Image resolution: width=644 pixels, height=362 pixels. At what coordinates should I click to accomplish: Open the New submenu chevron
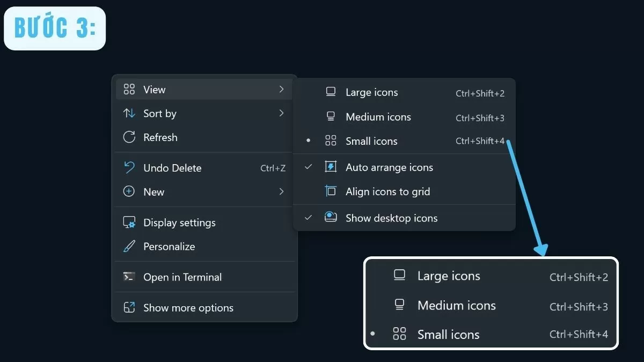click(281, 191)
